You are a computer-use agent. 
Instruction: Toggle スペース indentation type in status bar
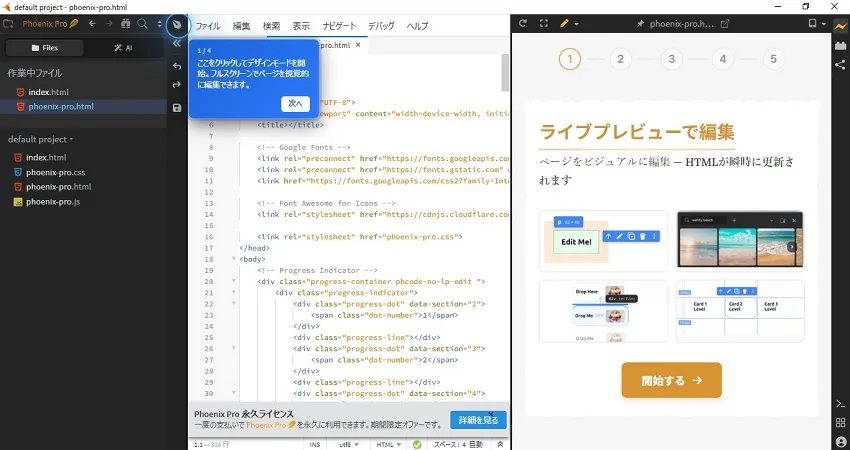(x=447, y=445)
